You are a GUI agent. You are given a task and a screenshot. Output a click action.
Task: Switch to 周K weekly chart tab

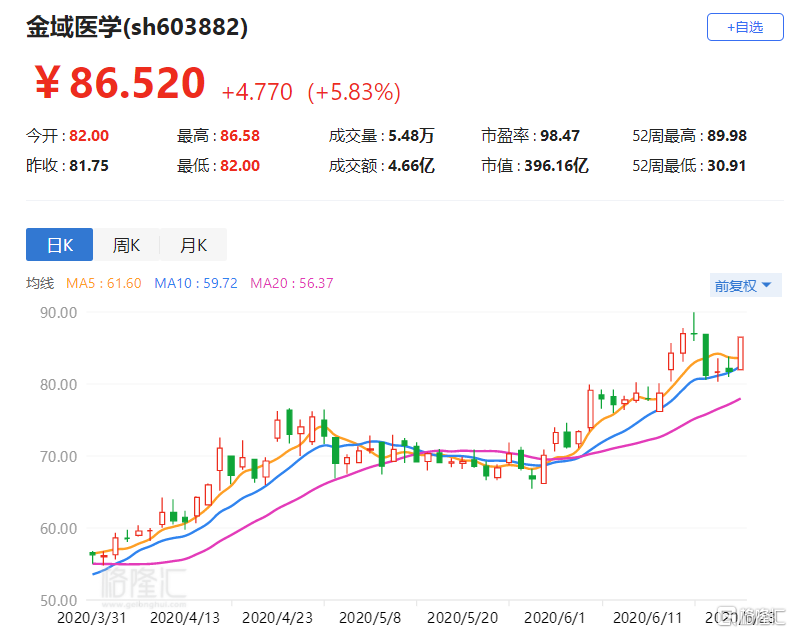click(126, 245)
